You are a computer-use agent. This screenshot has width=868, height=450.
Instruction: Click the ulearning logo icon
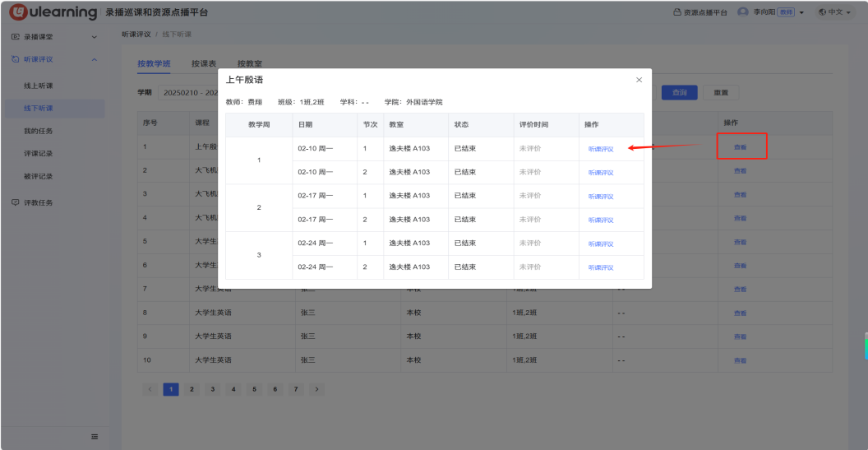pyautogui.click(x=16, y=13)
